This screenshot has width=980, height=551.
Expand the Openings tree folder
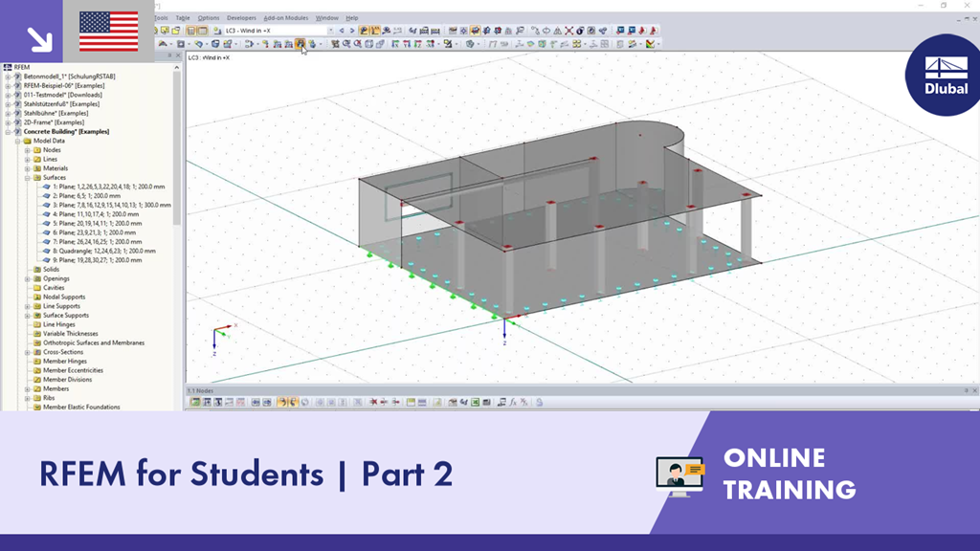coord(28,278)
